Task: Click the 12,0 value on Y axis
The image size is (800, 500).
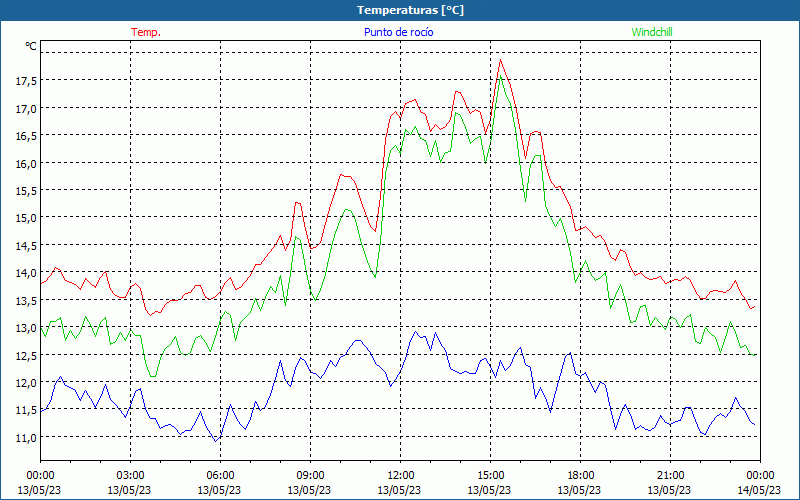Action: tap(27, 383)
